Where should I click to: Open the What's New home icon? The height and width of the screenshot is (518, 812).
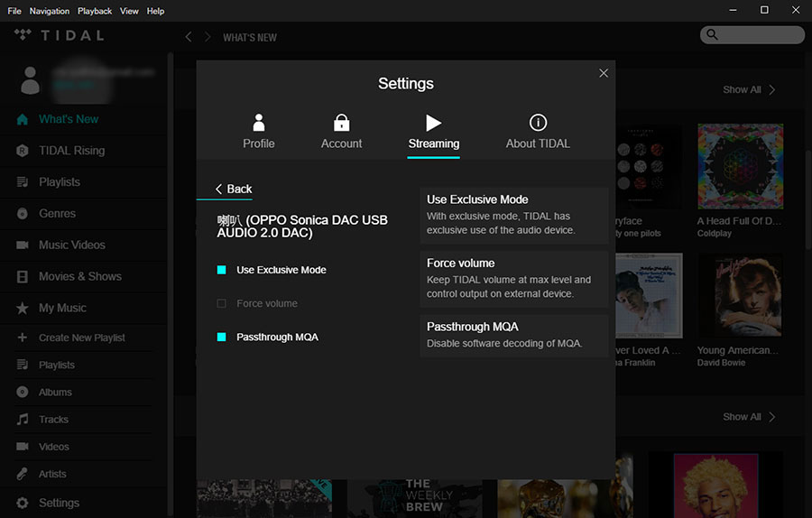point(23,120)
